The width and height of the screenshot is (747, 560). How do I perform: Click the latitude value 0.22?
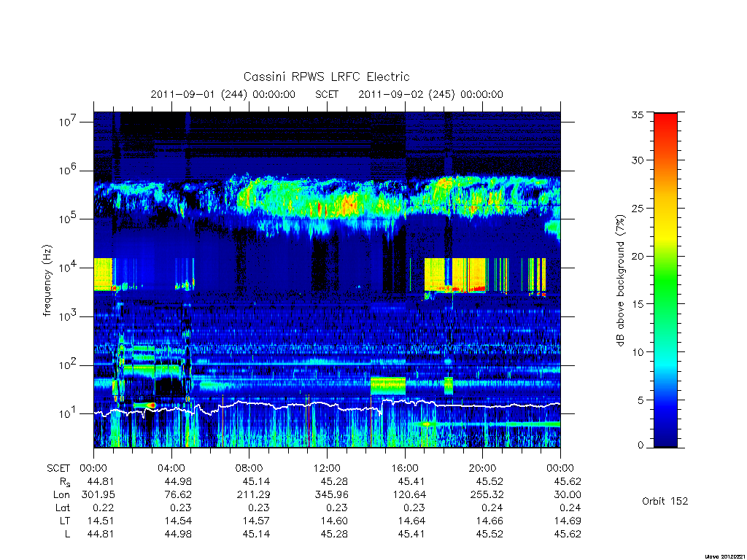tap(104, 507)
